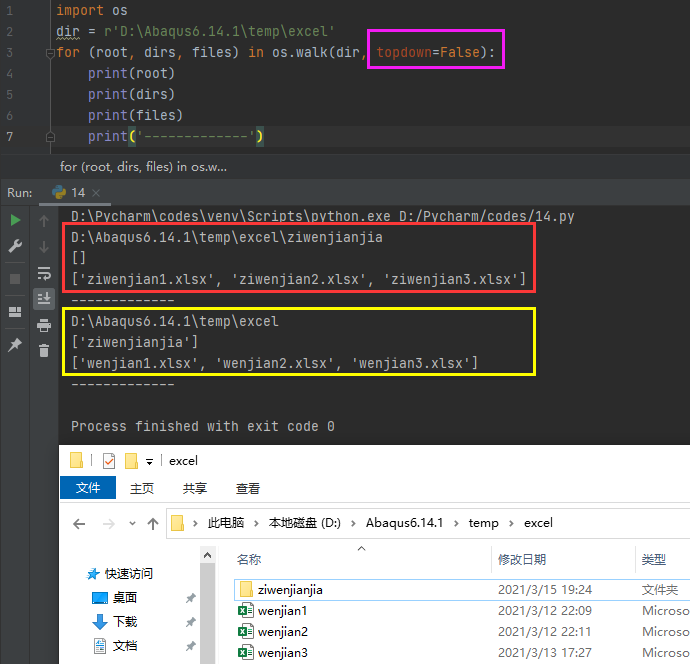Run the script with the green play button

(x=15, y=220)
